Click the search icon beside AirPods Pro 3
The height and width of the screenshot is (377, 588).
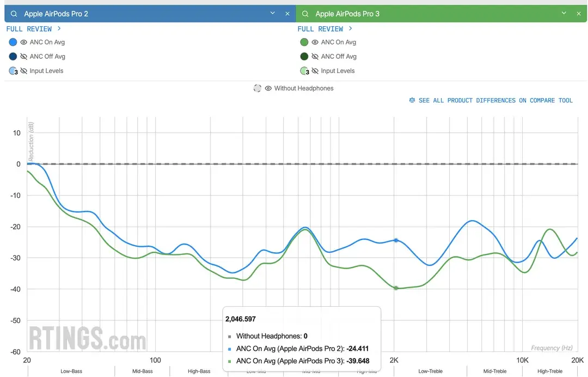pos(305,14)
